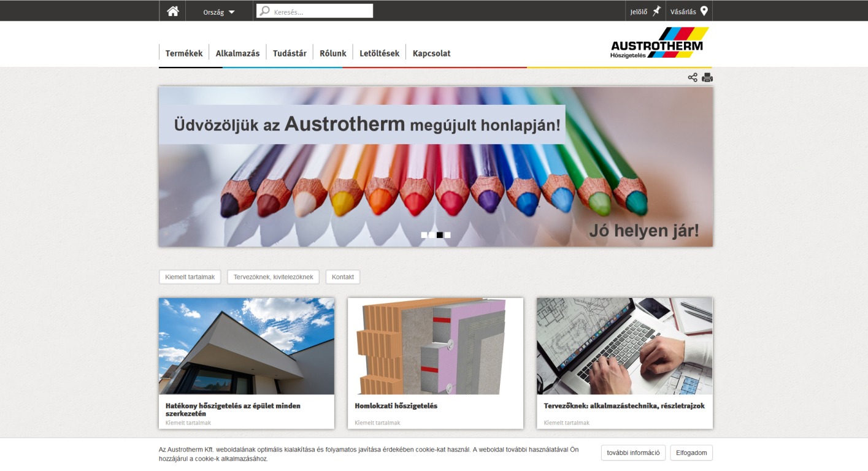Open the brick wall insulation image card
The width and height of the screenshot is (868, 471).
pos(436,346)
